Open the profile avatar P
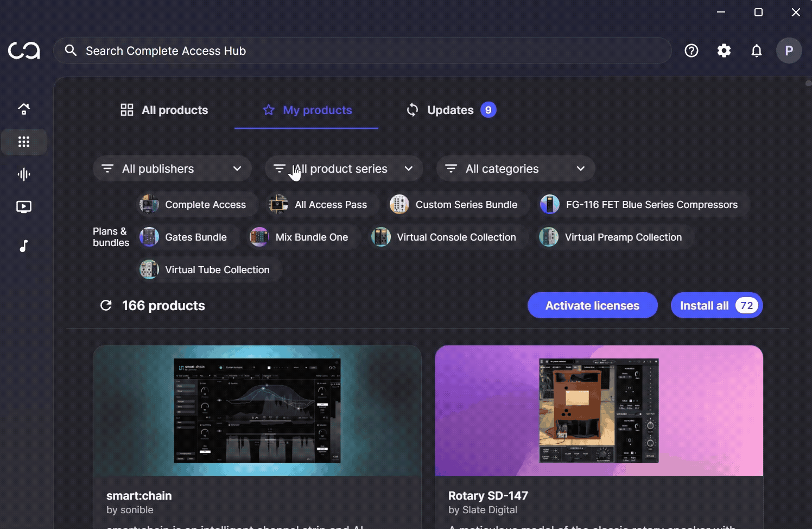Viewport: 812px width, 529px height. (789, 51)
